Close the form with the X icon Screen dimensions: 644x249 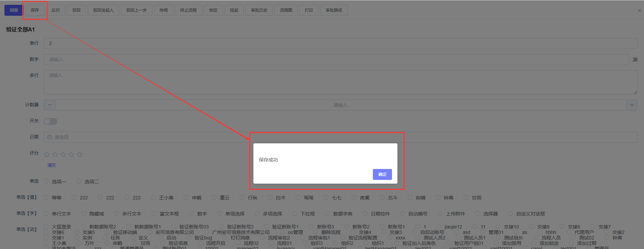tap(639, 11)
